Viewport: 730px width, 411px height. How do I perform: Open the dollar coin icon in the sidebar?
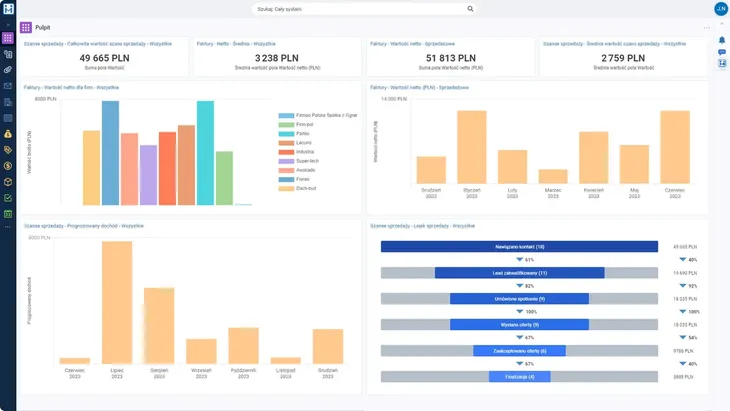8,166
